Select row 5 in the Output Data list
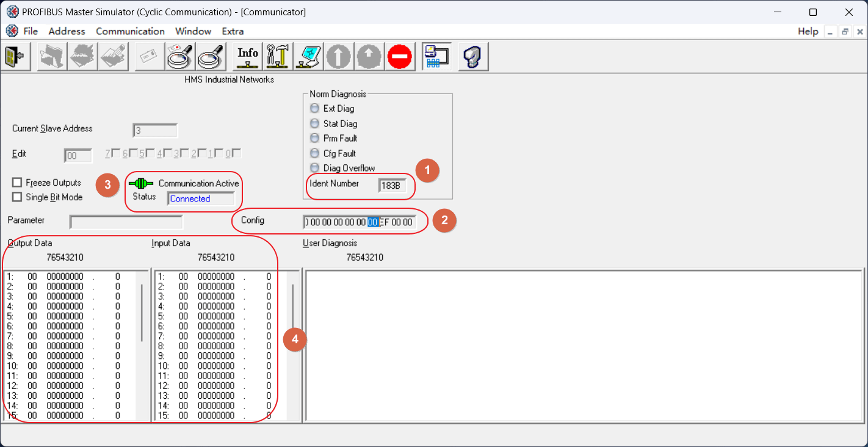 point(70,316)
